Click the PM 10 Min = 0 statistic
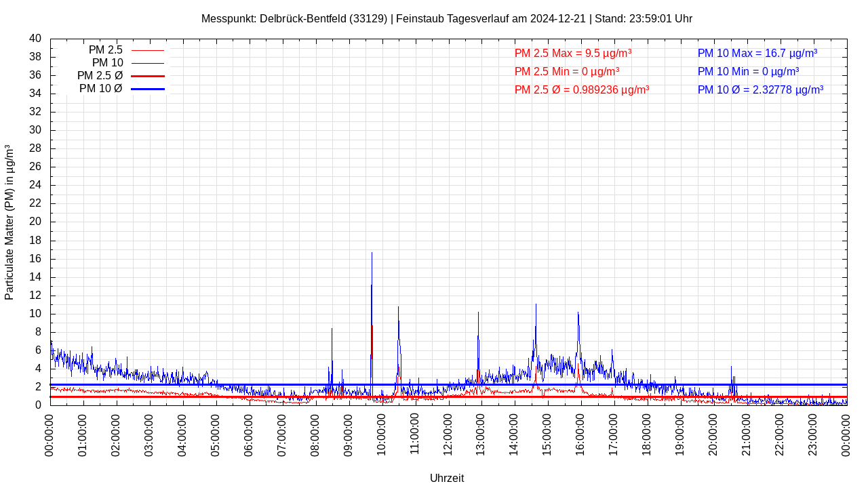This screenshot has width=868, height=488. coord(748,71)
